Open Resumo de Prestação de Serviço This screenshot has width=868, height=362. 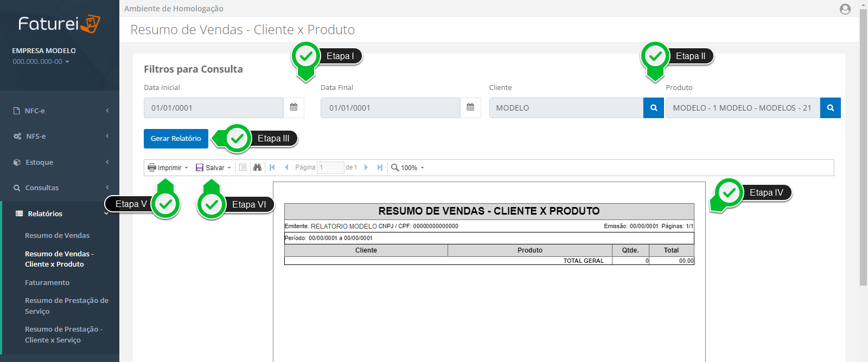pos(67,306)
